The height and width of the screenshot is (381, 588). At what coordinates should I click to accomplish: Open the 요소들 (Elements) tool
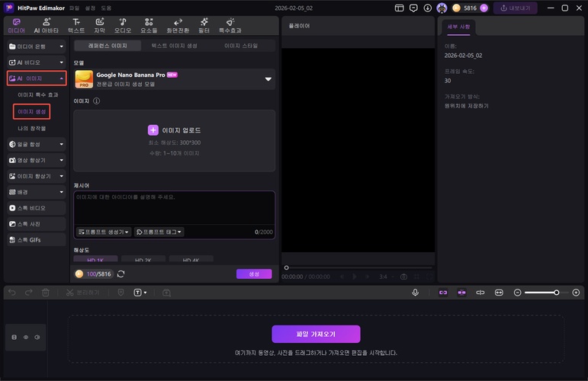pos(149,26)
